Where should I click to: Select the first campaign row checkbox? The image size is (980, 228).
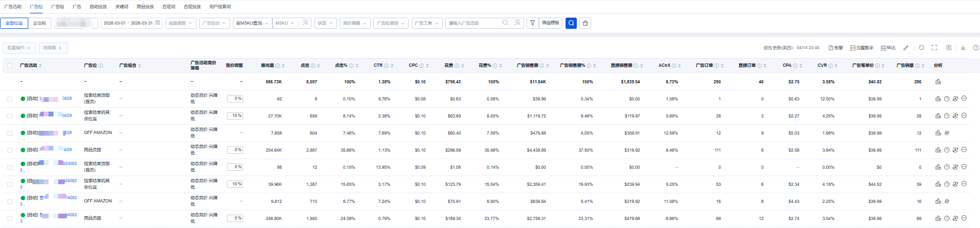point(10,99)
